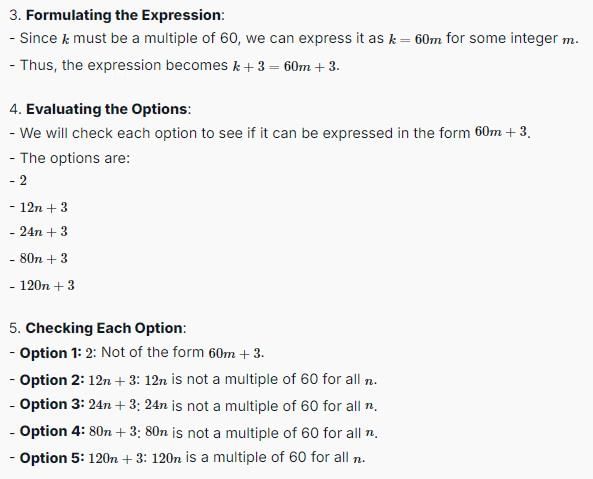Select the listed option 120n + 3
The width and height of the screenshot is (593, 479).
click(x=47, y=285)
